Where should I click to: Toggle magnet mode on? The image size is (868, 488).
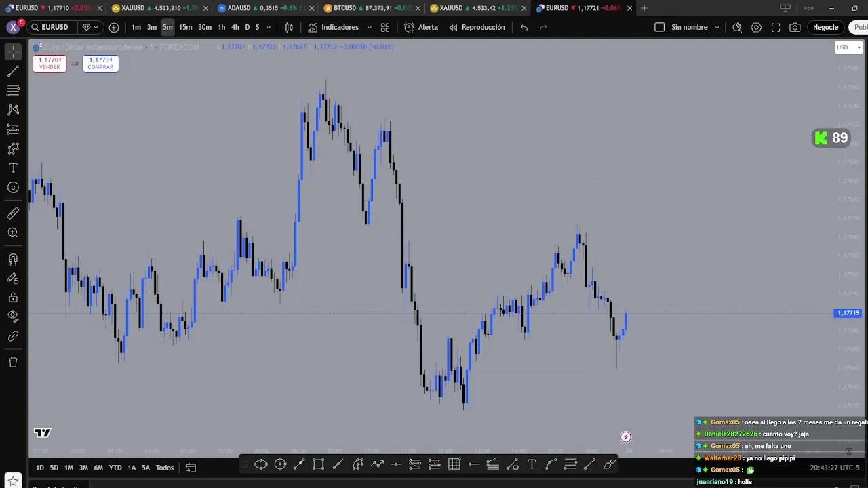[13, 259]
